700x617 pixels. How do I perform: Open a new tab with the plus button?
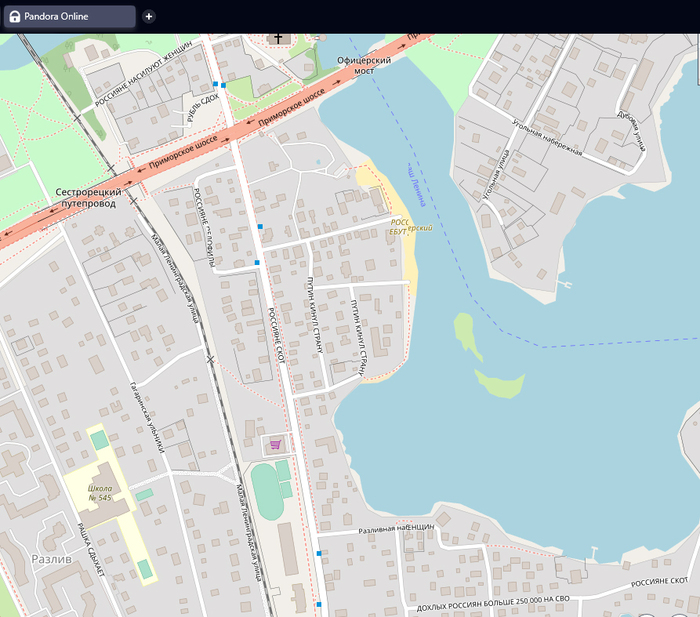[149, 17]
